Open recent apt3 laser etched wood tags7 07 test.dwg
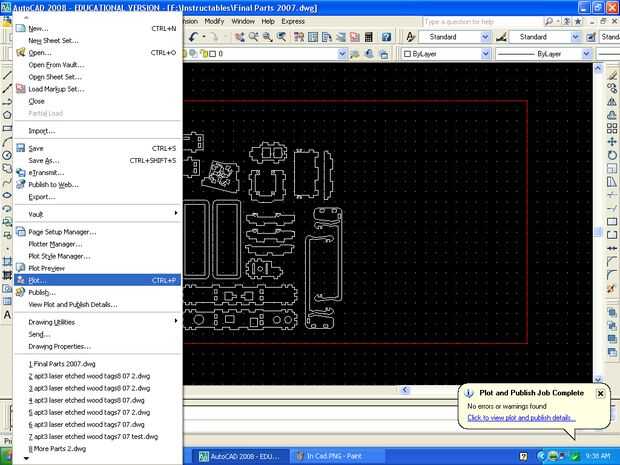Screen dimensions: 620x465 pyautogui.click(x=97, y=437)
